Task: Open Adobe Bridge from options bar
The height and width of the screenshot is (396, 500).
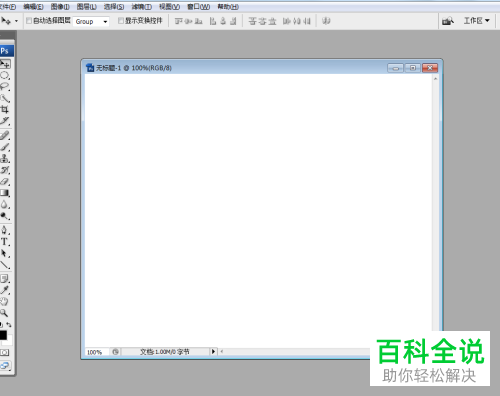Action: [448, 21]
